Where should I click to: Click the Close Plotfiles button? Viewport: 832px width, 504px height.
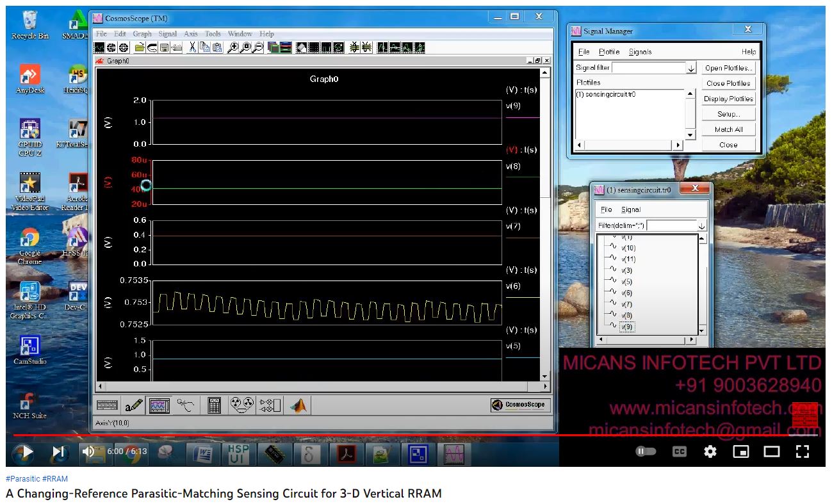(x=728, y=83)
